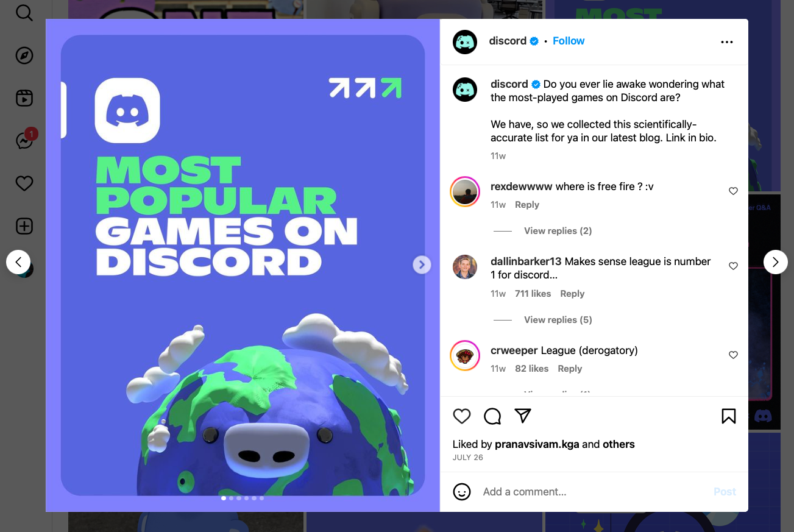Like the Discord post with heart icon

(462, 416)
